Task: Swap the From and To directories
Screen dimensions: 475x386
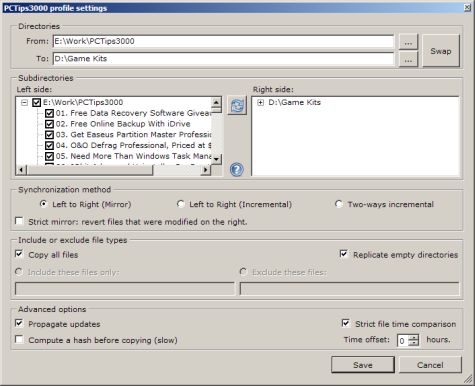Action: [441, 51]
